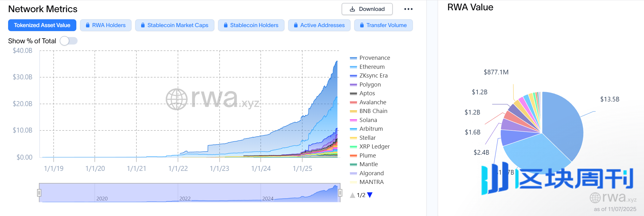Click the right range slider handle
The image size is (644, 216).
click(x=340, y=193)
